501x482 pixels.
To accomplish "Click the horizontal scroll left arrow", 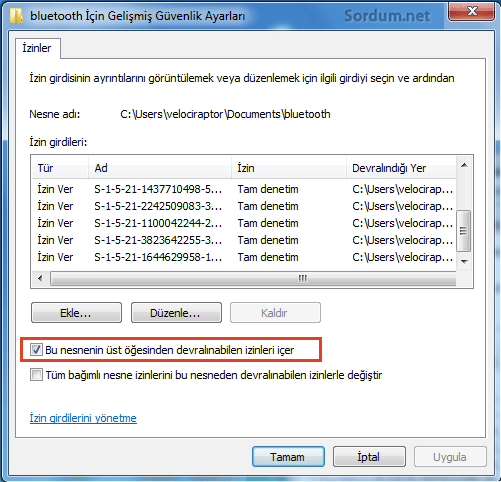I will (40, 278).
